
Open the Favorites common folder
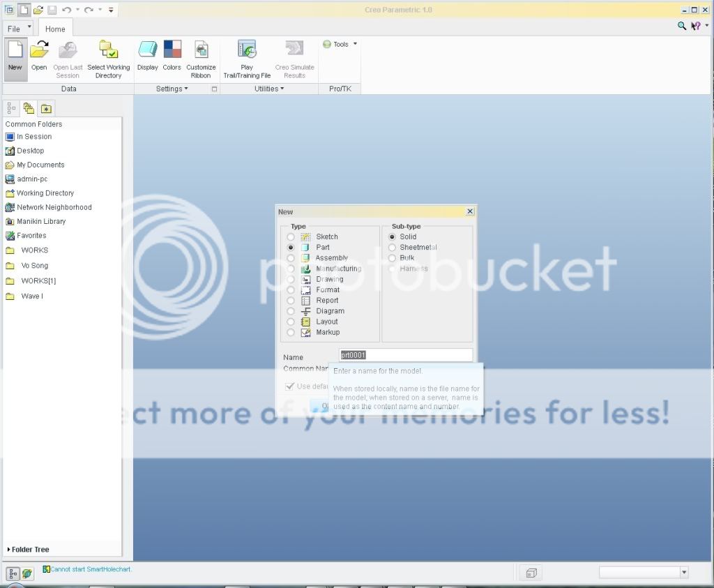pos(26,236)
